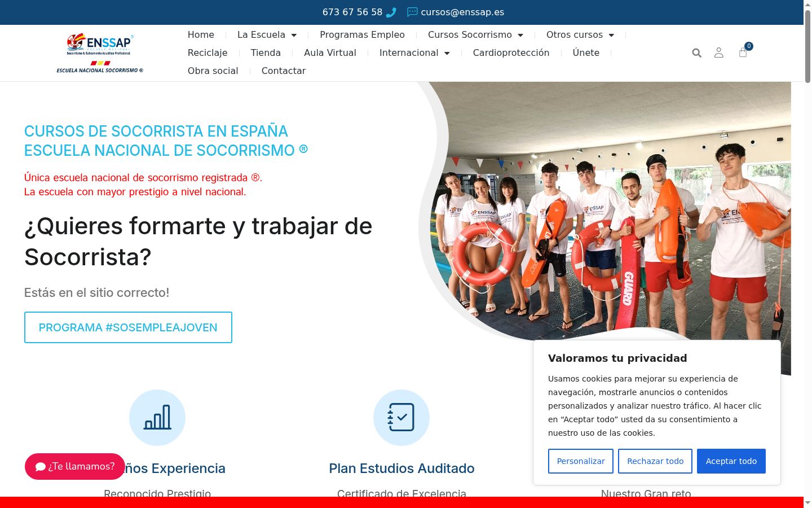Expand the La Escuela dropdown arrow
812x508 pixels.
click(x=294, y=35)
